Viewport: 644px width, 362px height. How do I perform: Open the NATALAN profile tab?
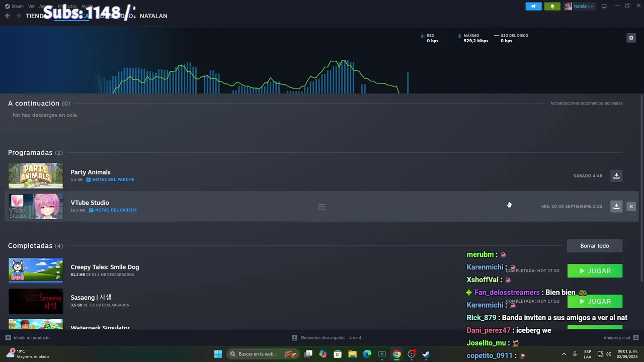153,16
